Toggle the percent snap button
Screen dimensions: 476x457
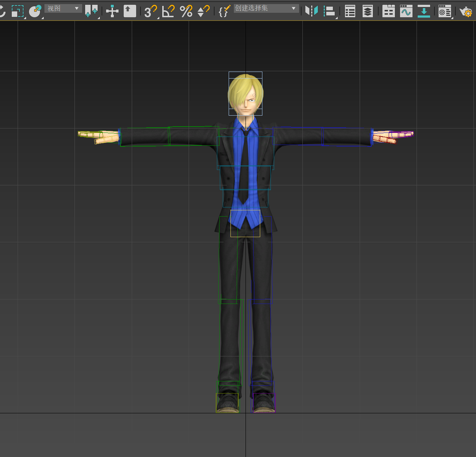(186, 11)
